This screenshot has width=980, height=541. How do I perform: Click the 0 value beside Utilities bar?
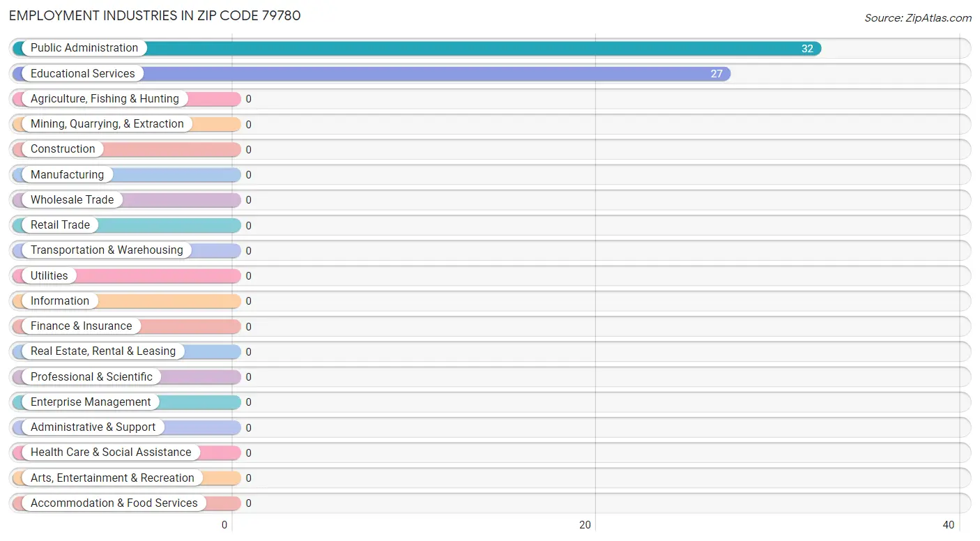point(248,276)
